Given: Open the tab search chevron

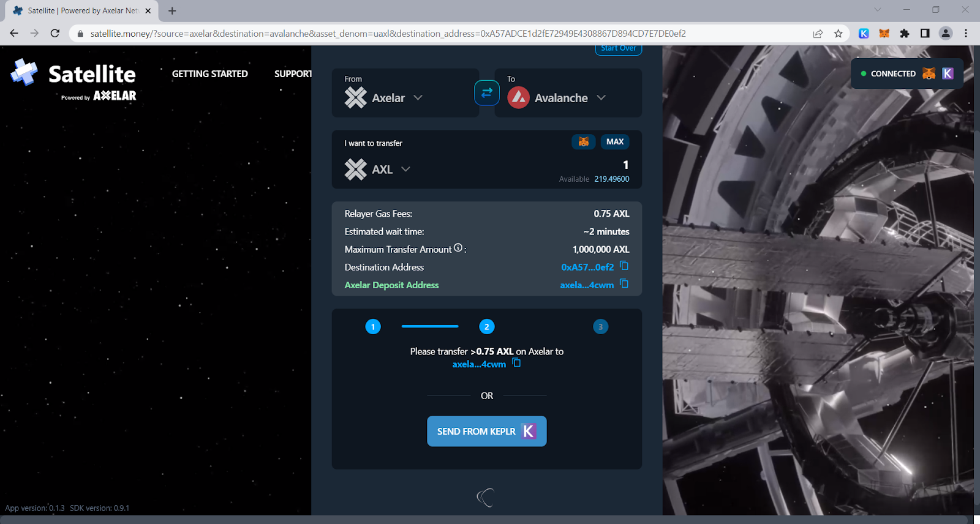Looking at the screenshot, I should coord(878,10).
